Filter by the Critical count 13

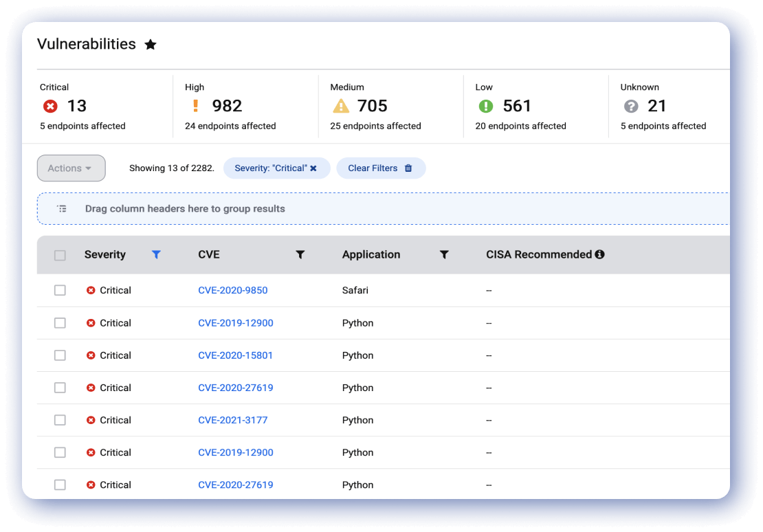[x=77, y=106]
